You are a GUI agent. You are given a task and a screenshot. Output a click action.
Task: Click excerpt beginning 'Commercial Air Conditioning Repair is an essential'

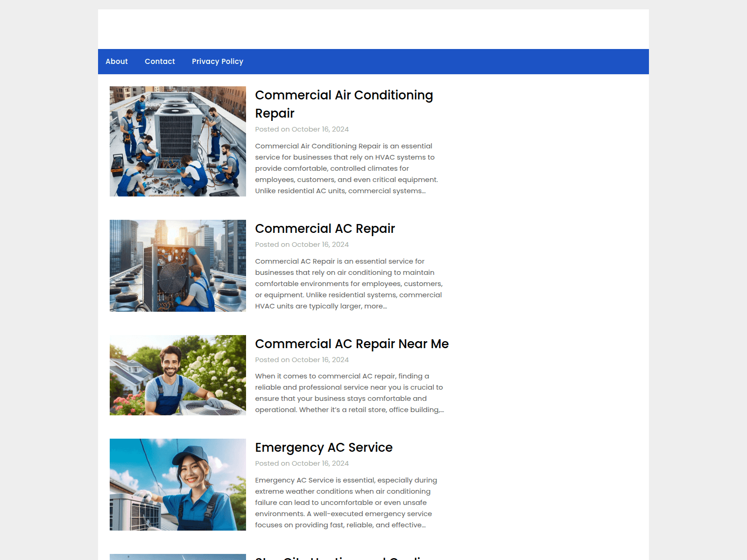click(347, 168)
